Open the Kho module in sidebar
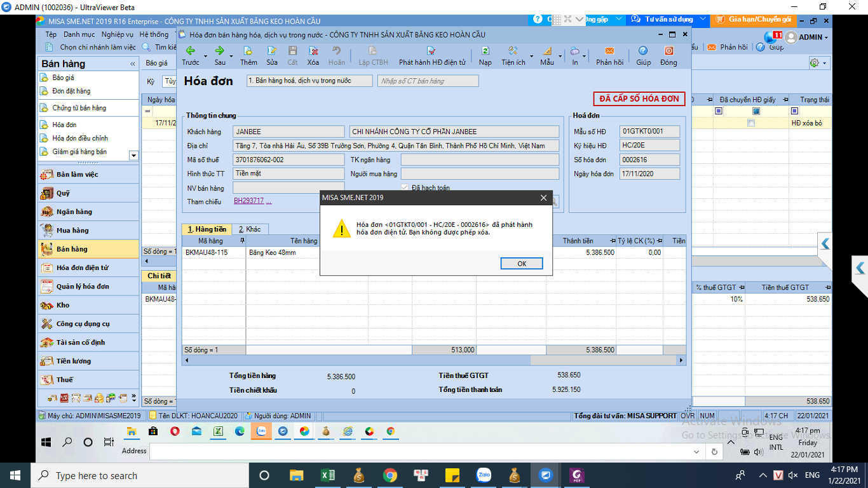This screenshot has width=868, height=488. pos(88,305)
